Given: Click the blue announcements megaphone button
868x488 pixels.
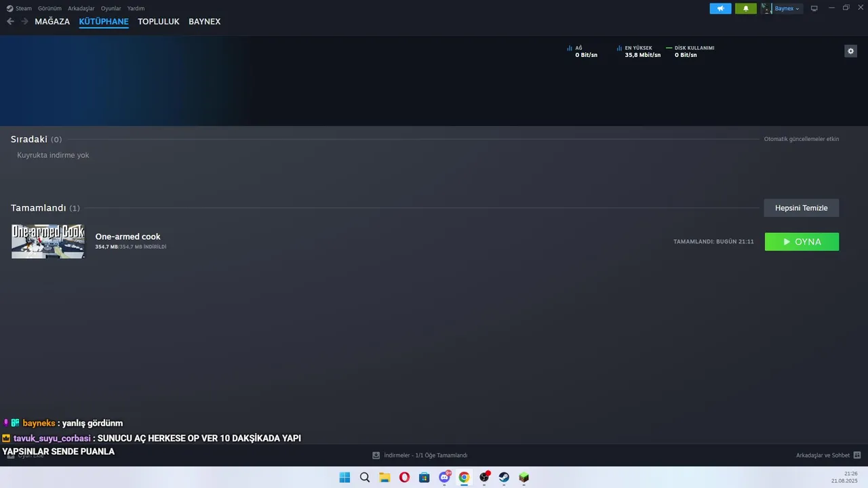Looking at the screenshot, I should click(720, 8).
